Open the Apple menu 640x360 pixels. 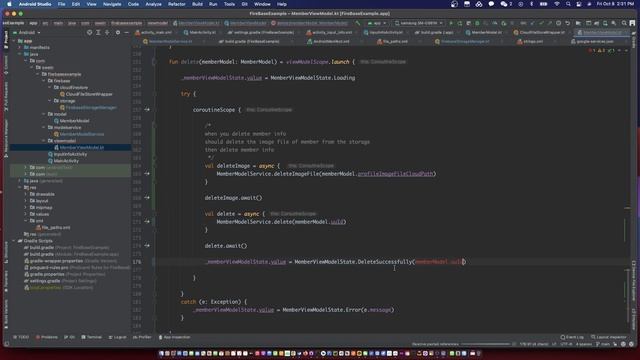9,4
